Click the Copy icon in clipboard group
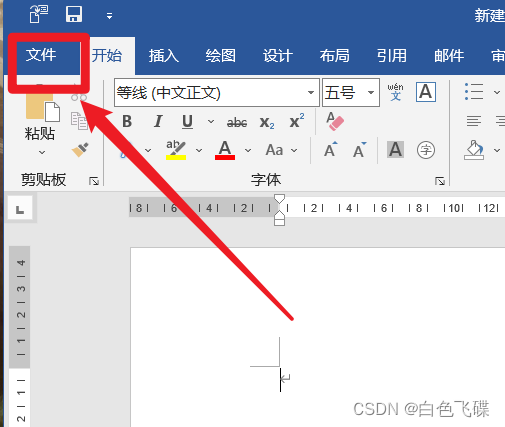The width and height of the screenshot is (505, 427). pyautogui.click(x=79, y=121)
